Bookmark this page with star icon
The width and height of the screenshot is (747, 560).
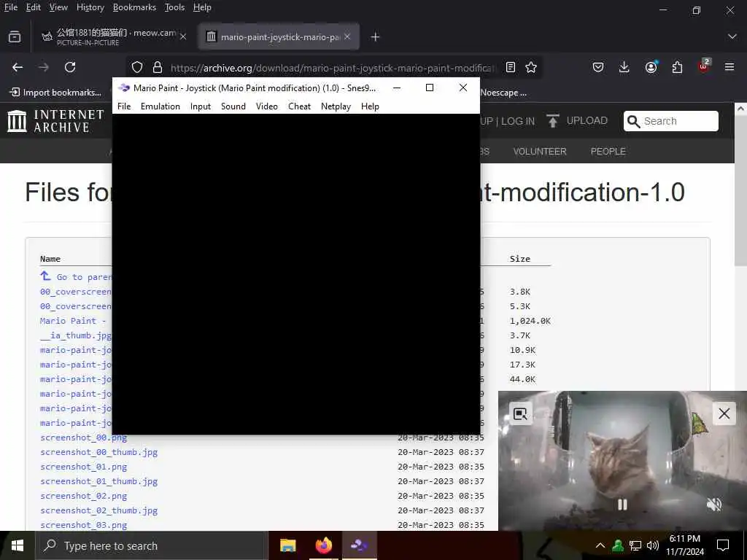coord(531,67)
